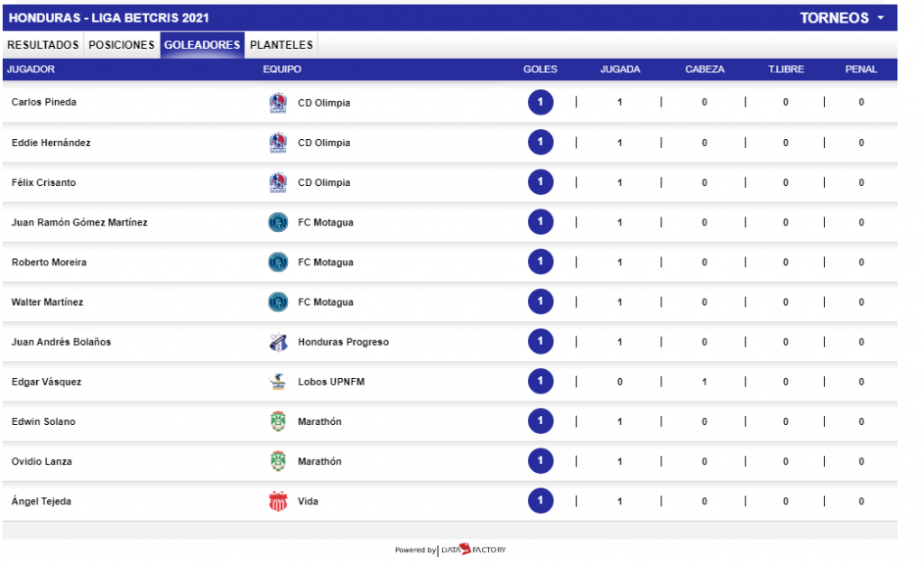Click the PENAL column header
This screenshot has width=924, height=564.
tap(861, 69)
